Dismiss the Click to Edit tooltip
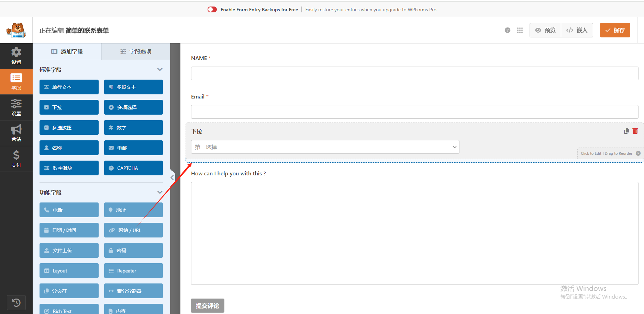 coord(638,153)
